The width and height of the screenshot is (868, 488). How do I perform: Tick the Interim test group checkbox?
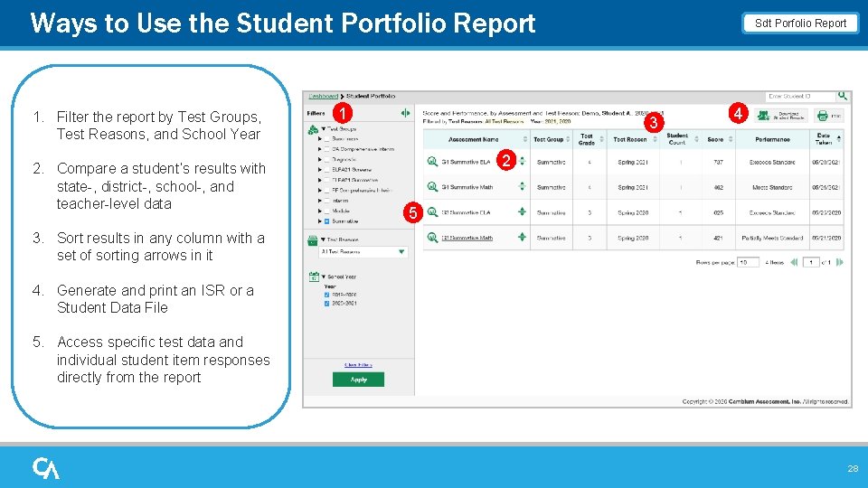326,201
